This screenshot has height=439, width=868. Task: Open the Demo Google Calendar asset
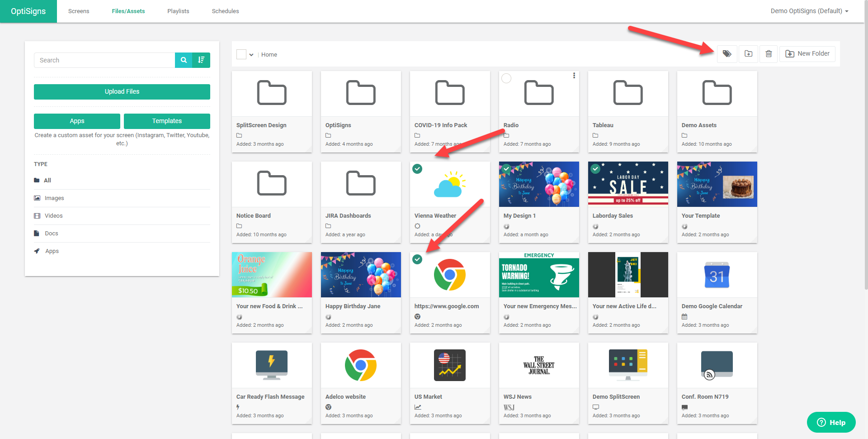(x=717, y=275)
